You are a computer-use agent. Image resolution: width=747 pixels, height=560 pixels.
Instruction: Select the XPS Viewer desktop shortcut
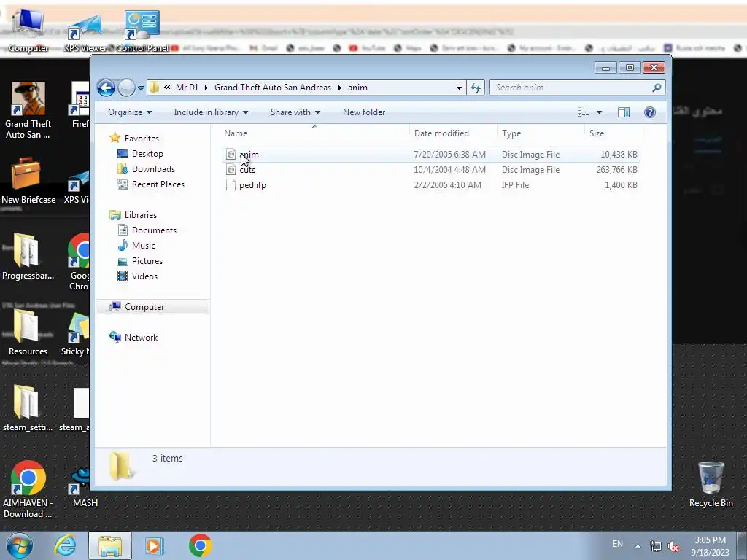[x=85, y=32]
